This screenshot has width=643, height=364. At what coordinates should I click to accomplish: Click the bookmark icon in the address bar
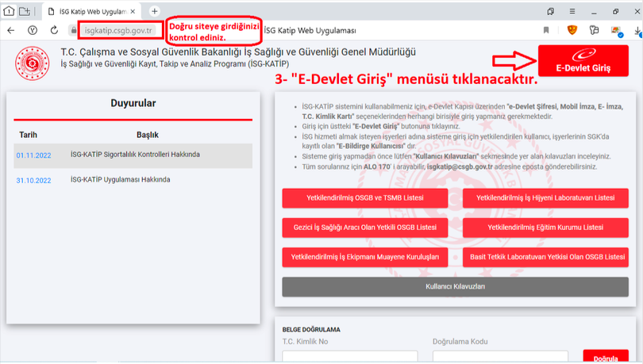point(546,30)
